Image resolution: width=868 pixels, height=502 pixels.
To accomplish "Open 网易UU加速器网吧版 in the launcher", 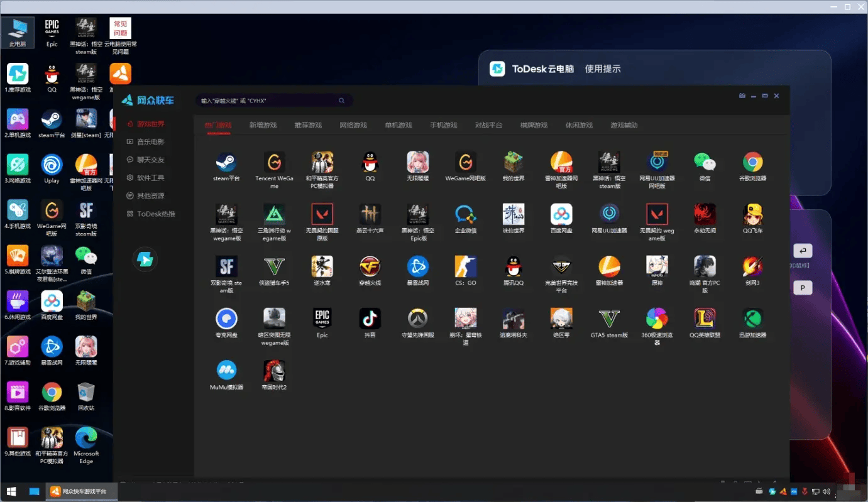I will (657, 163).
